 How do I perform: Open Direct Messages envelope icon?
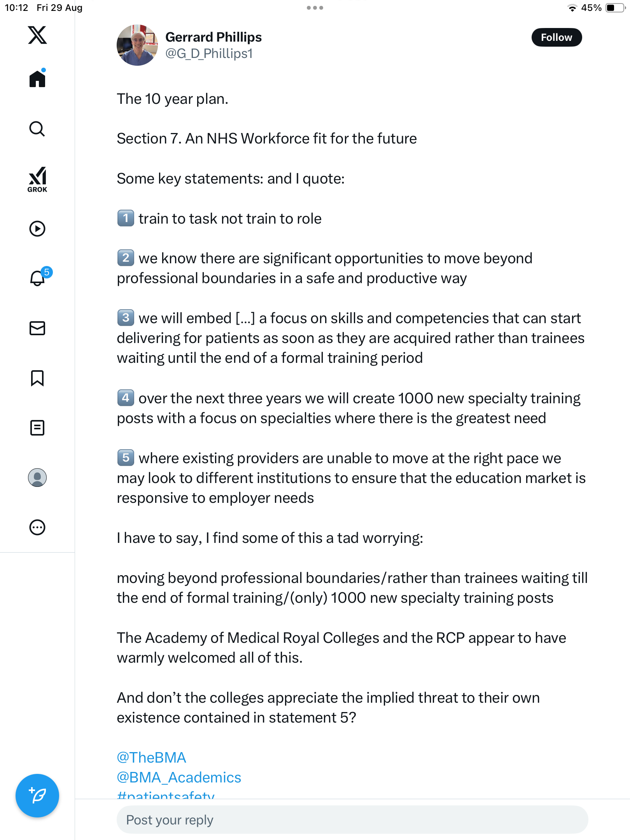pyautogui.click(x=37, y=328)
